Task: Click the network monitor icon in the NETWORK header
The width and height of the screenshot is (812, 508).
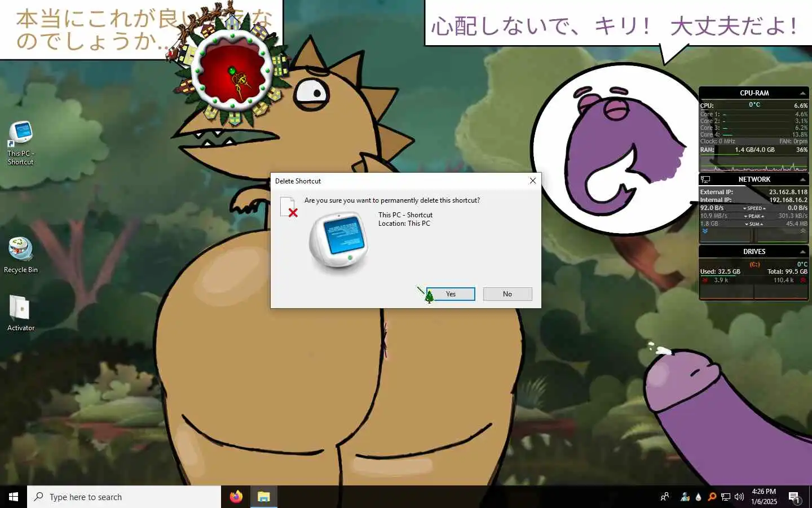Action: (705, 179)
